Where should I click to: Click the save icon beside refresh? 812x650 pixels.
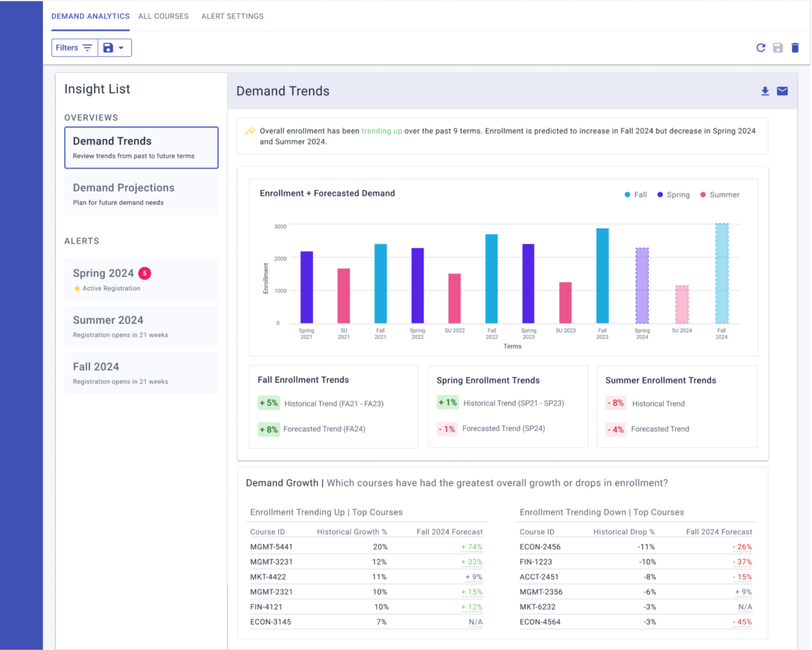click(778, 48)
